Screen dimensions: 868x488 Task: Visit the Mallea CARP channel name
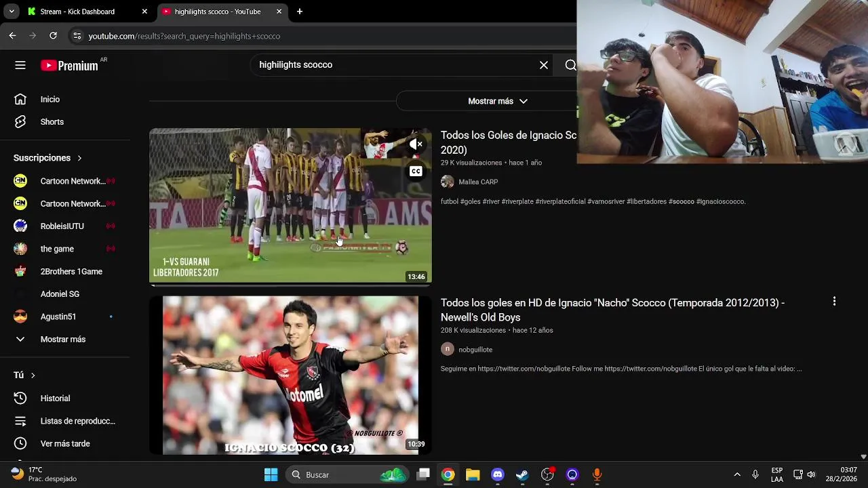[478, 182]
